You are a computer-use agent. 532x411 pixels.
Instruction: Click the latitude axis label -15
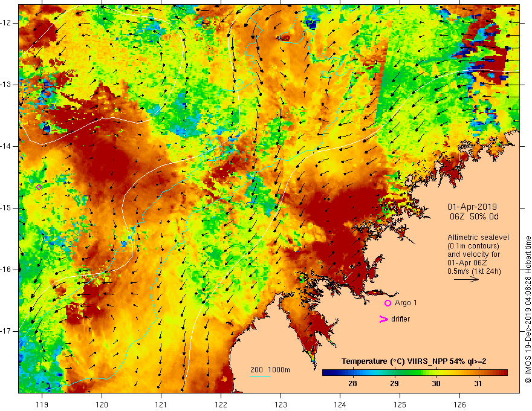pyautogui.click(x=7, y=208)
